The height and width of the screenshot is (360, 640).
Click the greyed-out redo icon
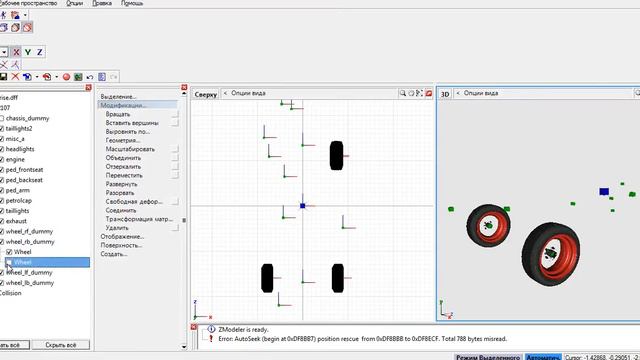(x=113, y=77)
